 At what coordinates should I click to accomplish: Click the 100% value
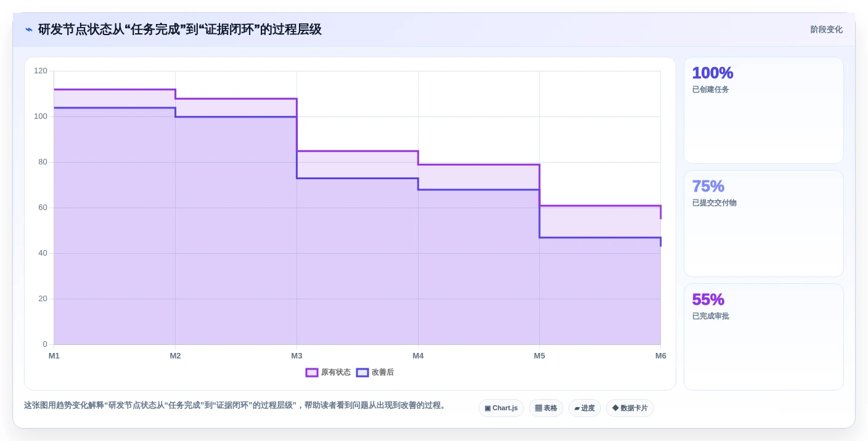[x=713, y=73]
